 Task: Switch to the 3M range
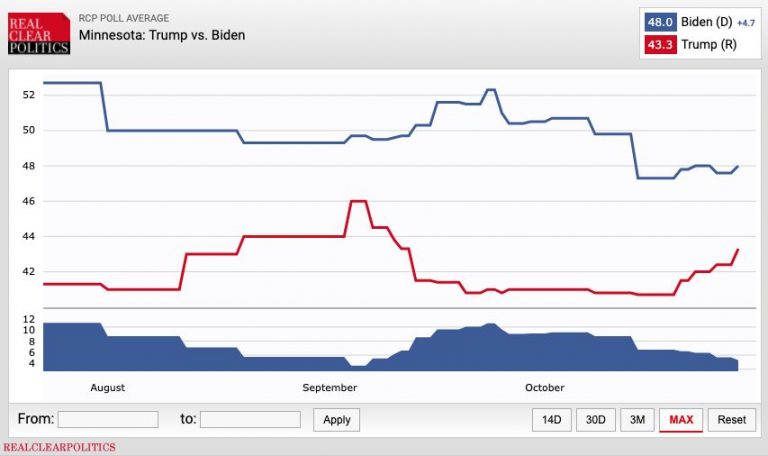pyautogui.click(x=637, y=419)
